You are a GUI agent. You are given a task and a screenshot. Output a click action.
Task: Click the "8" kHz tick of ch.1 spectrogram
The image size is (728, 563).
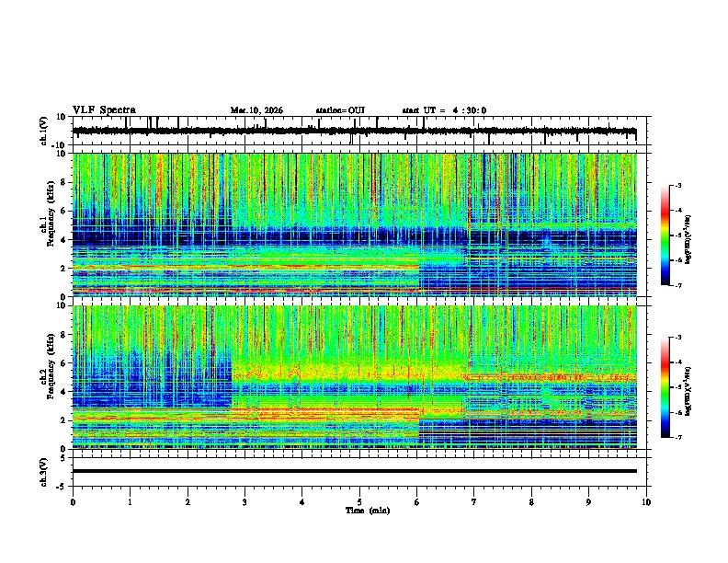63,182
